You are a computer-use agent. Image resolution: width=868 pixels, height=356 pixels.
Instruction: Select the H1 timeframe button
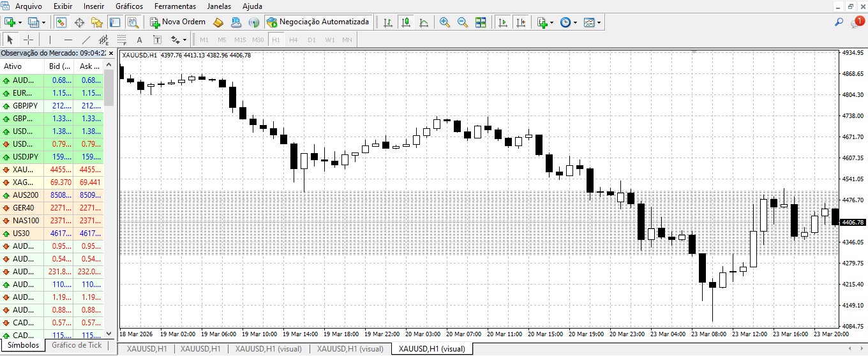coord(276,40)
